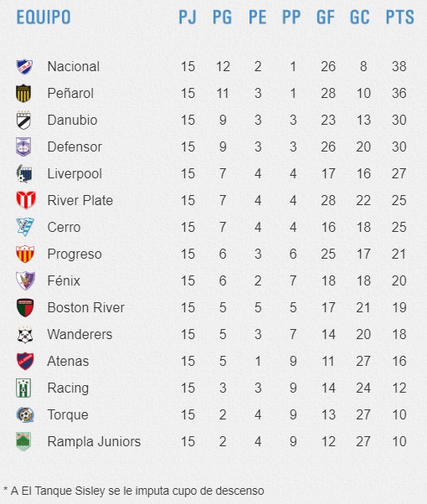The width and height of the screenshot is (427, 504).
Task: Click the Nacional team crest icon
Action: click(x=24, y=66)
